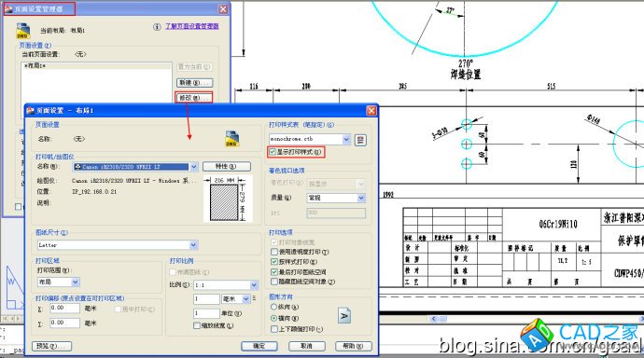Viewport: 644px width, 358px height.
Task: Open the 了解页面设置管理器 help link
Action: point(192,26)
